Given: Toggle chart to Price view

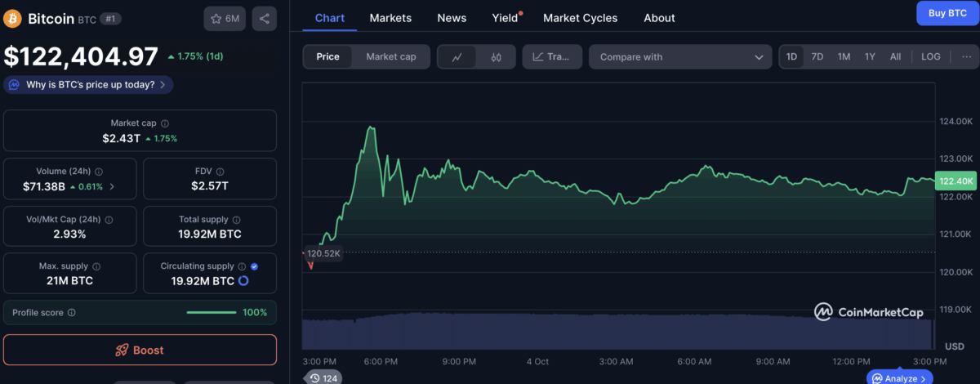Looking at the screenshot, I should pos(328,56).
